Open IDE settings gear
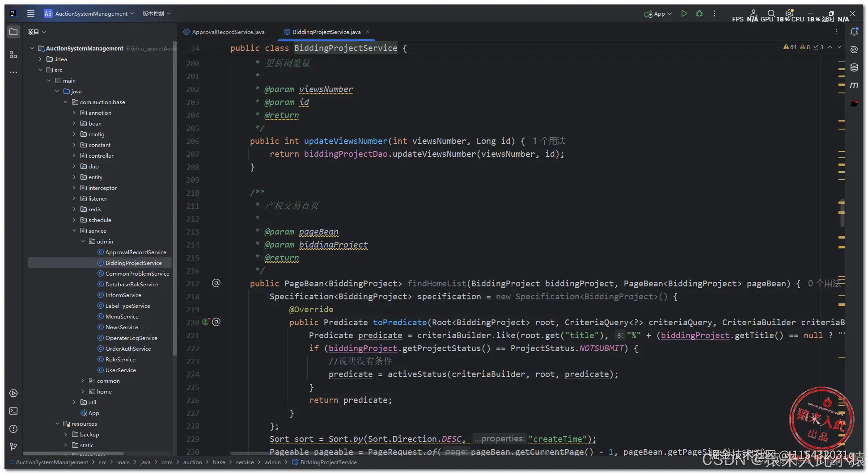Image resolution: width=868 pixels, height=474 pixels. click(789, 13)
